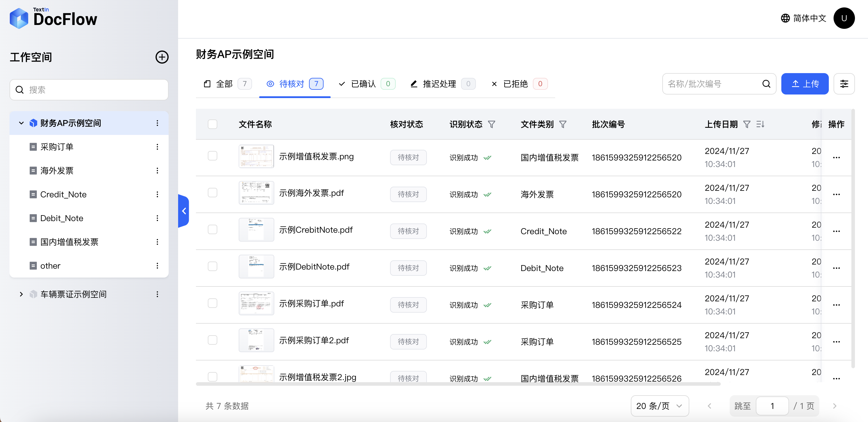Switch to the 已确认 tab

tap(367, 84)
